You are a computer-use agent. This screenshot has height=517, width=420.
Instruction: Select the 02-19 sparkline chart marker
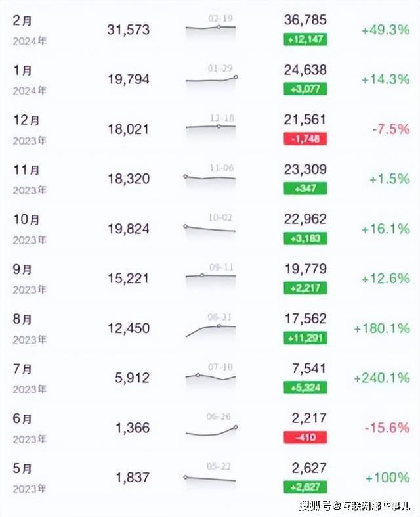coord(219,27)
